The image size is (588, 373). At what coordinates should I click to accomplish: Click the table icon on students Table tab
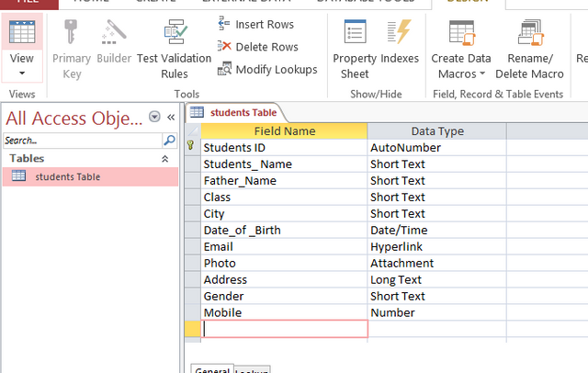(197, 112)
